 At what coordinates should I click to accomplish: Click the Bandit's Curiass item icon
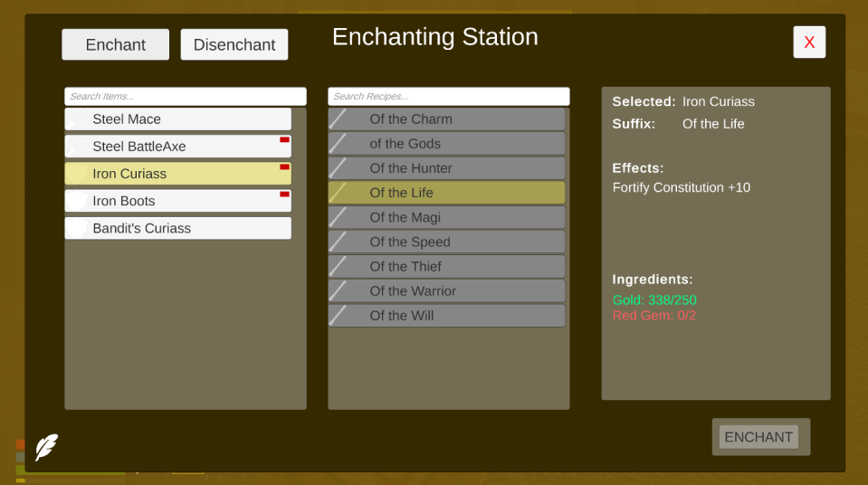(77, 228)
